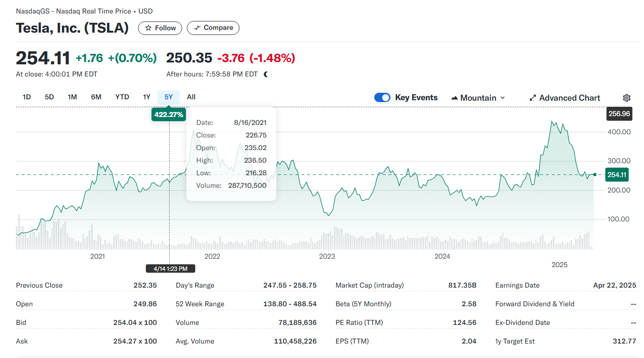Click the EPS (TTM) label
The width and height of the screenshot is (644, 358).
coord(352,341)
